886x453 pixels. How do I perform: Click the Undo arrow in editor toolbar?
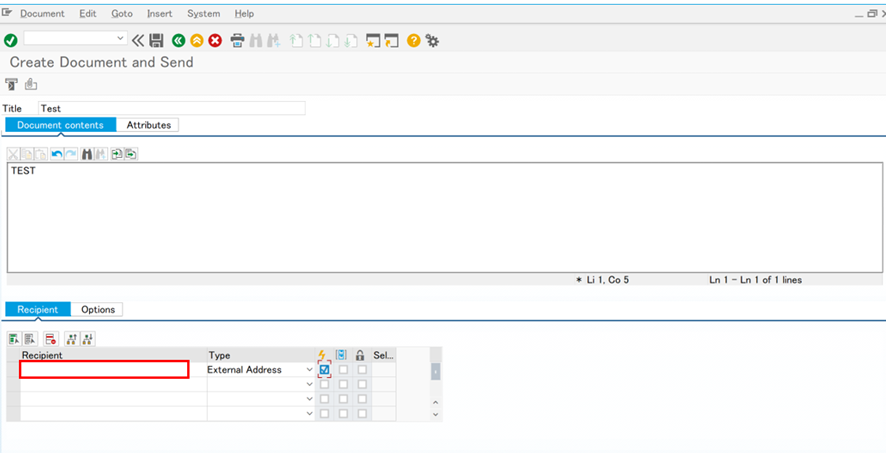tap(57, 154)
